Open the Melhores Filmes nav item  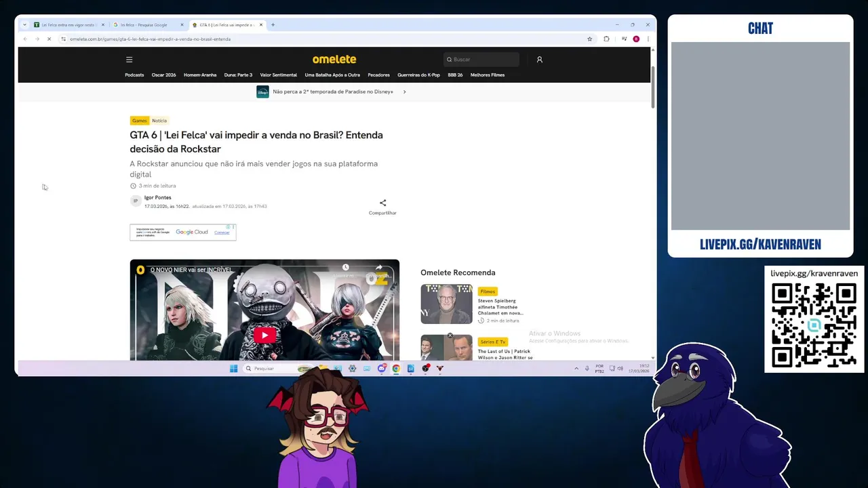[488, 75]
